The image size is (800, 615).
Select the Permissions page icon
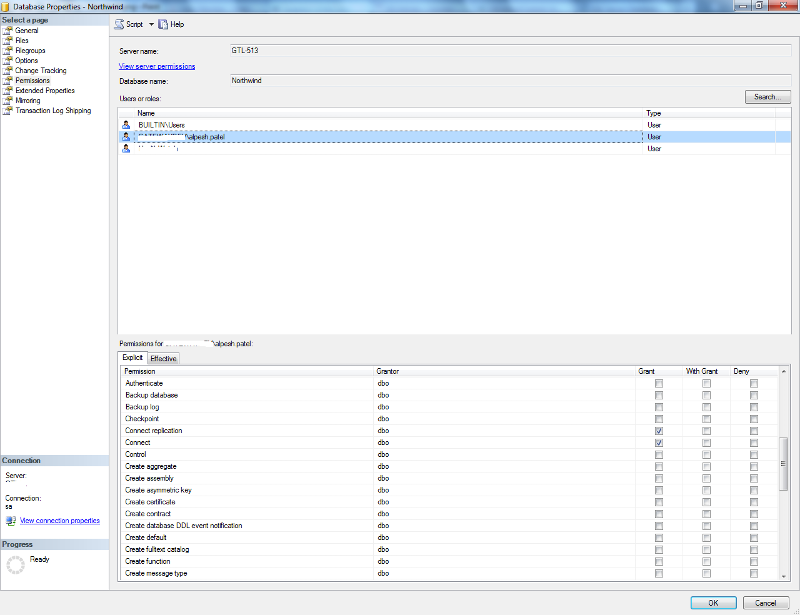click(7, 80)
